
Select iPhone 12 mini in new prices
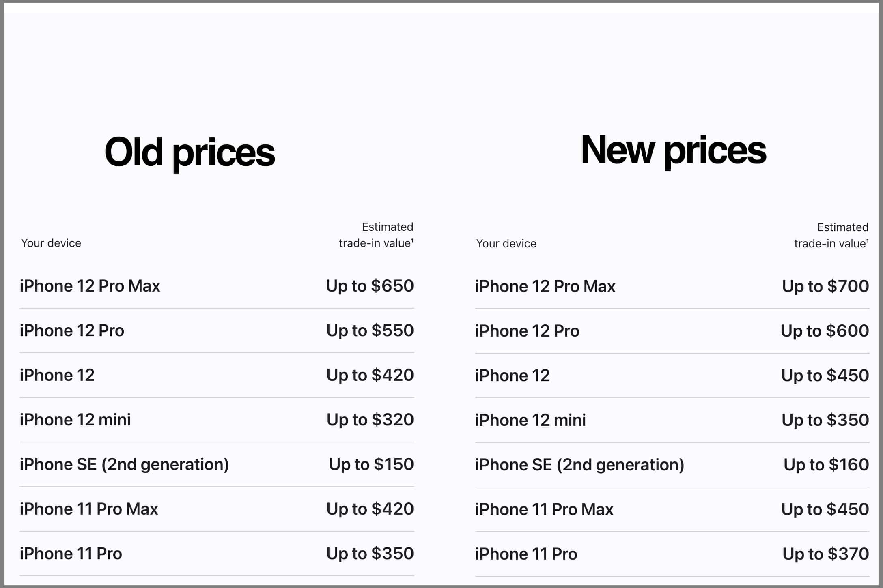(530, 420)
